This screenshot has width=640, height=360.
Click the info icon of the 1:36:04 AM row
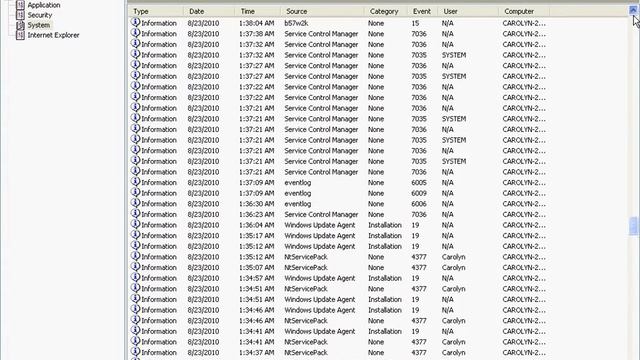[x=135, y=224]
